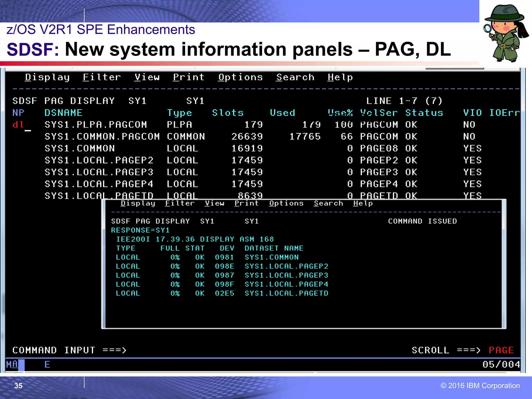532x399 pixels.
Task: Click device 0981 in overlay response
Action: point(224,257)
